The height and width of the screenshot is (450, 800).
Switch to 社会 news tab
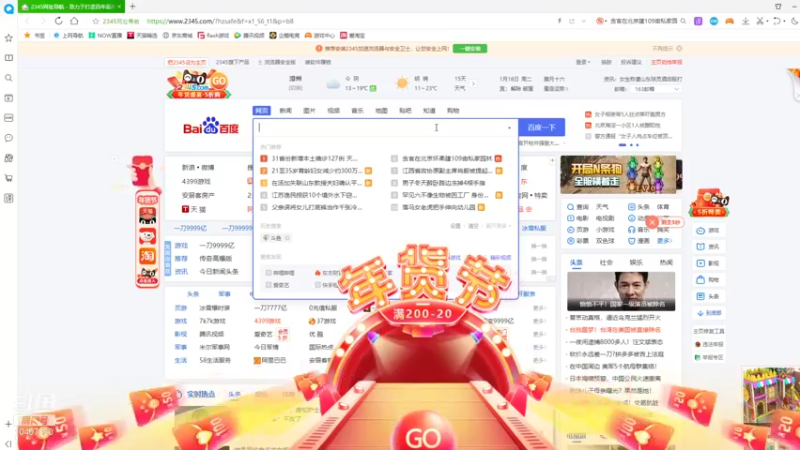tap(606, 262)
